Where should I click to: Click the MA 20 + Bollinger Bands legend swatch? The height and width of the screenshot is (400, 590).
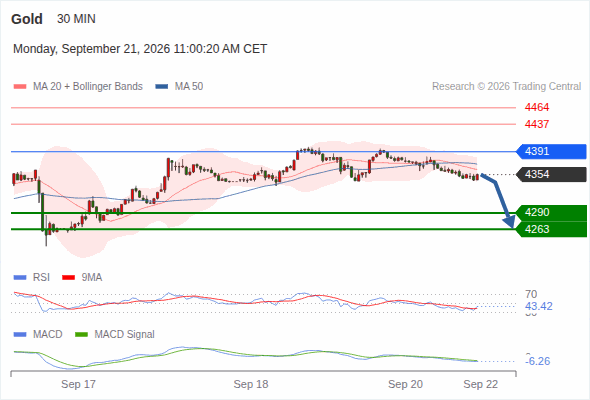point(20,87)
